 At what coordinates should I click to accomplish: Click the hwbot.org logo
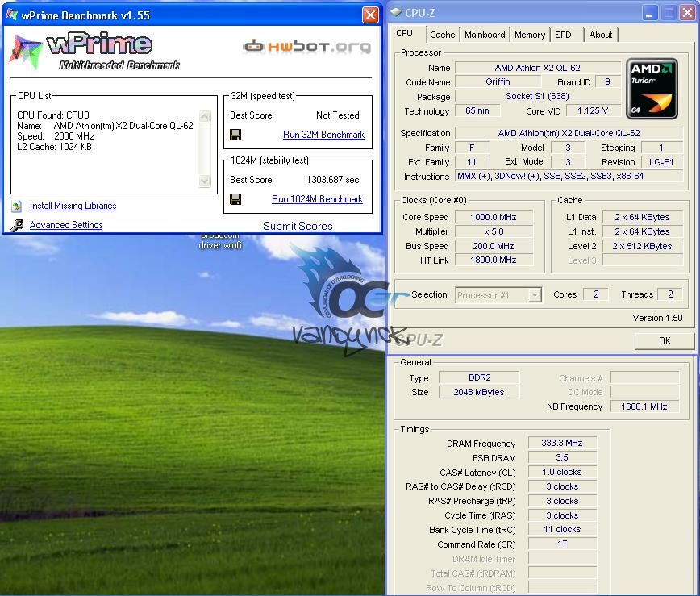(x=306, y=47)
